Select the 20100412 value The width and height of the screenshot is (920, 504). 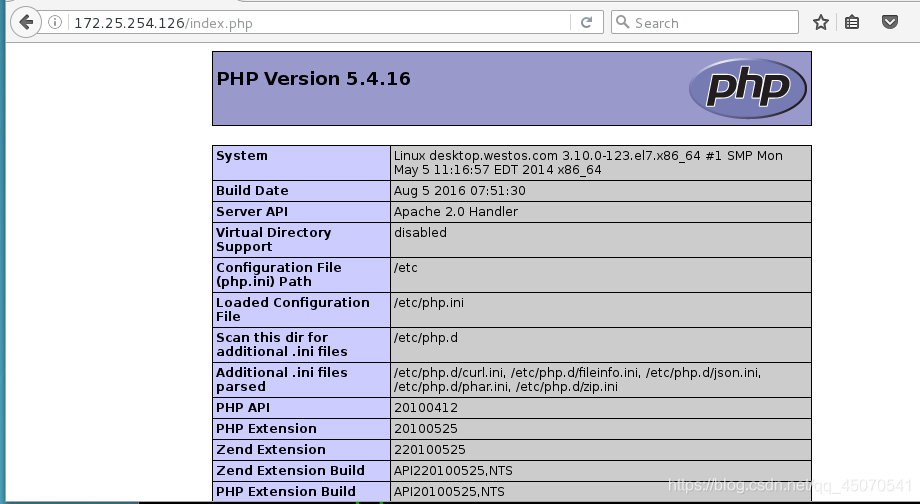click(425, 408)
